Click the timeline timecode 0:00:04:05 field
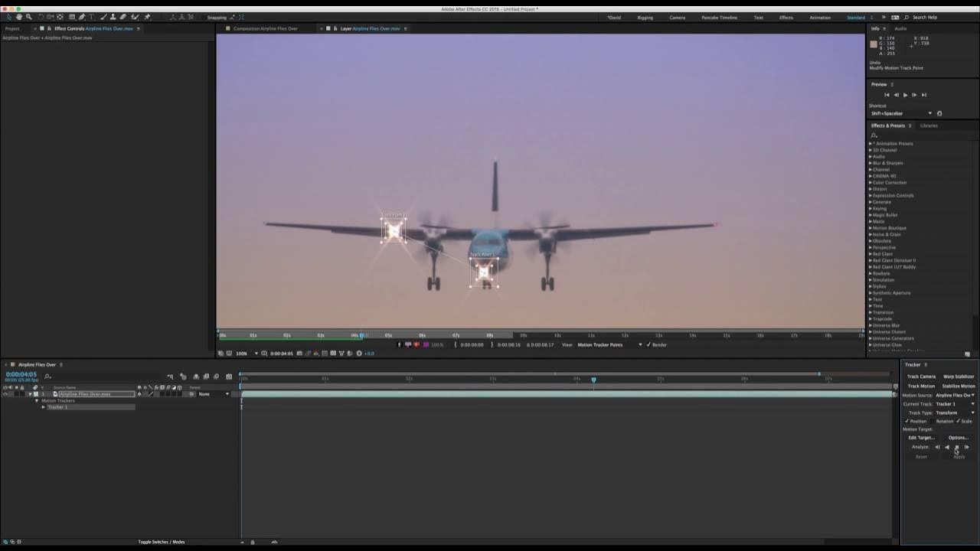This screenshot has height=551, width=980. (x=21, y=374)
